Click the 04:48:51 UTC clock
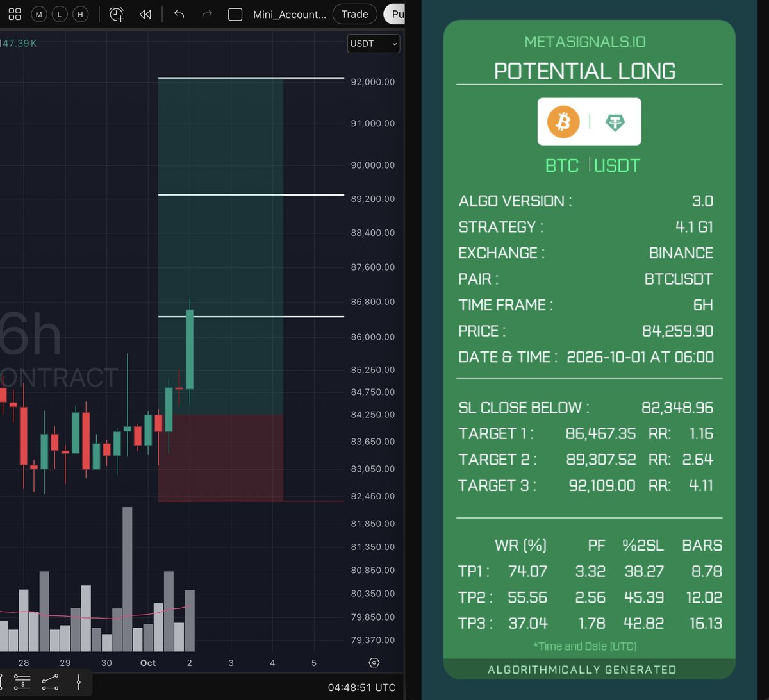769x700 pixels. tap(361, 687)
